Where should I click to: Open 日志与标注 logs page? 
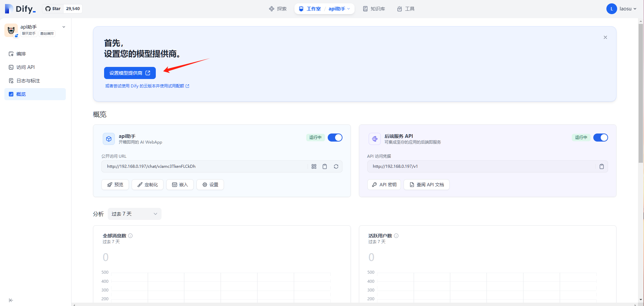35,81
